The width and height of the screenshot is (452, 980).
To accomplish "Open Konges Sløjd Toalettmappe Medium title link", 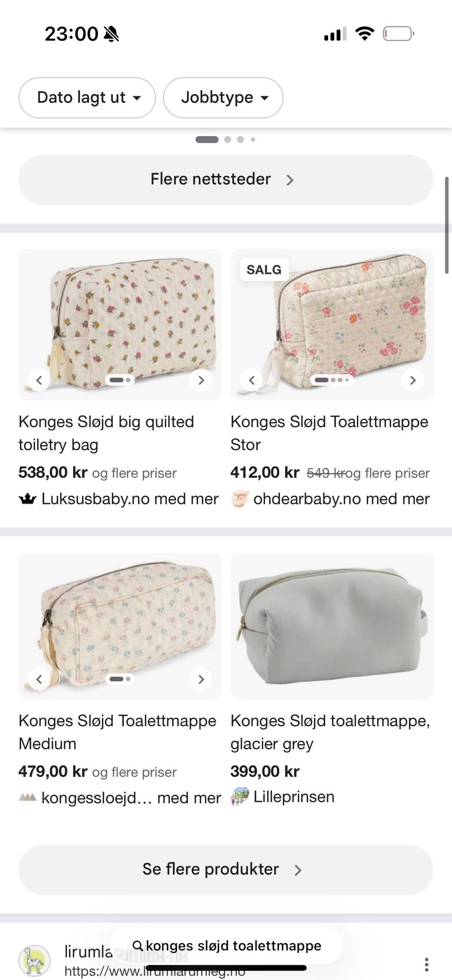I will coord(117,732).
